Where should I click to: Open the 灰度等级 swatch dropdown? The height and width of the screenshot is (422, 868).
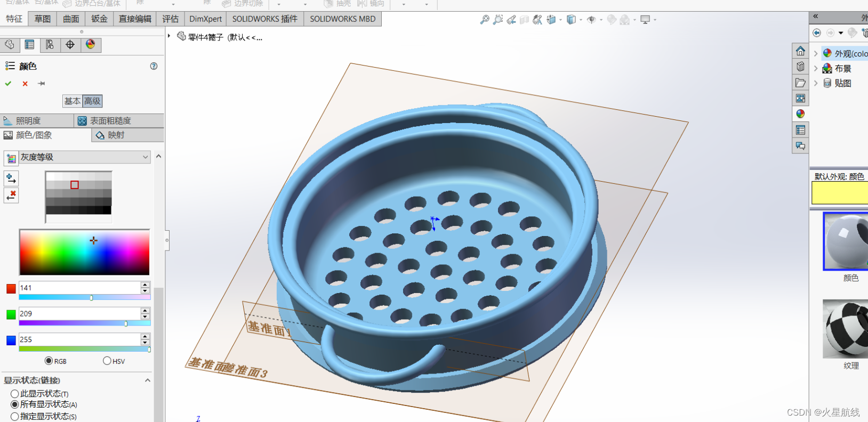[85, 157]
